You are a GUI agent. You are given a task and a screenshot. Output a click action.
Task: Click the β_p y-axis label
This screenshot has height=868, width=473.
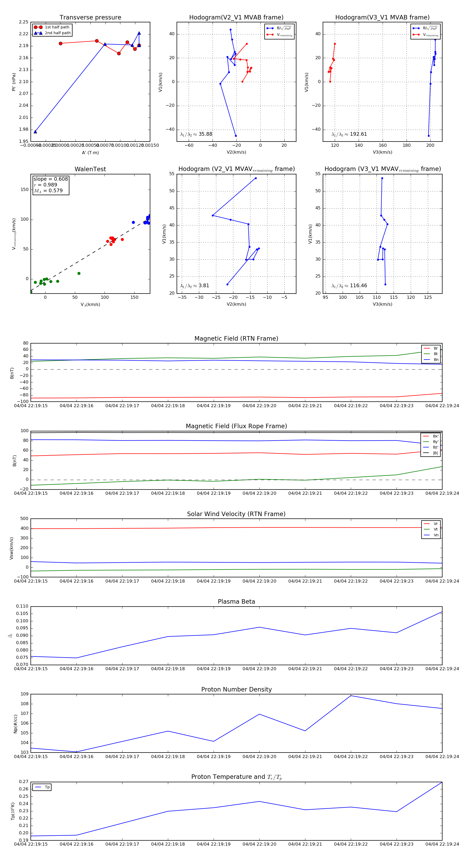[10, 636]
